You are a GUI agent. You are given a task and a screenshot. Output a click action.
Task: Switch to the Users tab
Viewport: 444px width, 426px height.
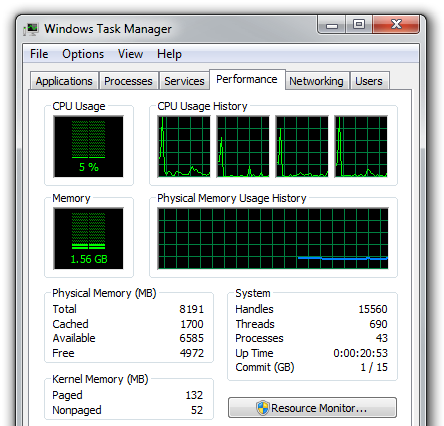(369, 81)
